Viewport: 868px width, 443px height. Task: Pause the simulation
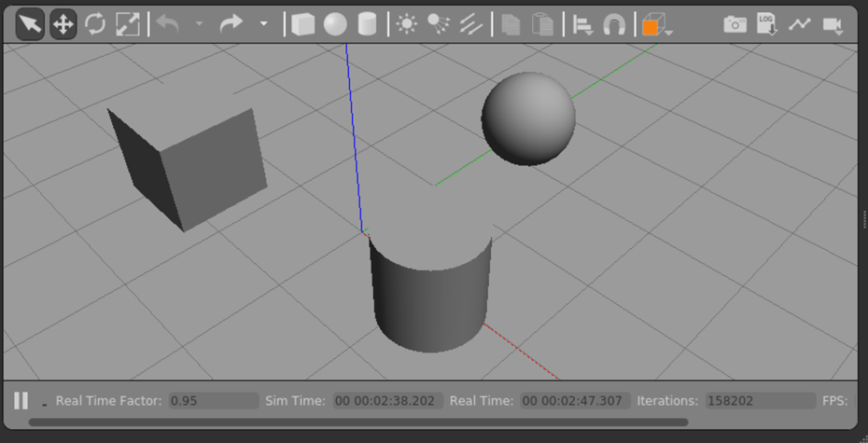coord(21,400)
